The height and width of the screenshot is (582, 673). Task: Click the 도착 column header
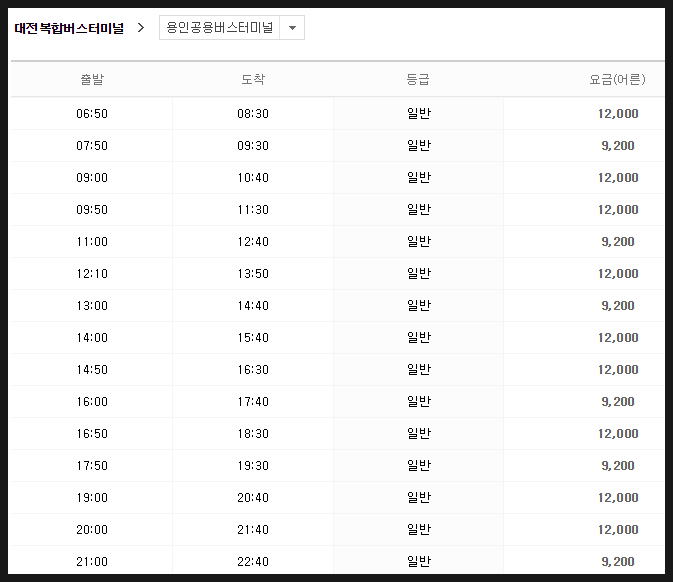[253, 79]
